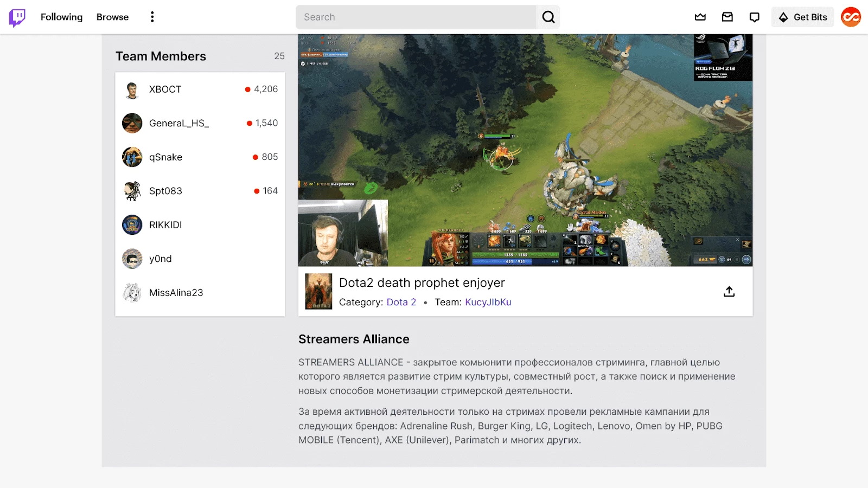Focus the Search input field
This screenshot has width=868, height=488.
coord(416,17)
